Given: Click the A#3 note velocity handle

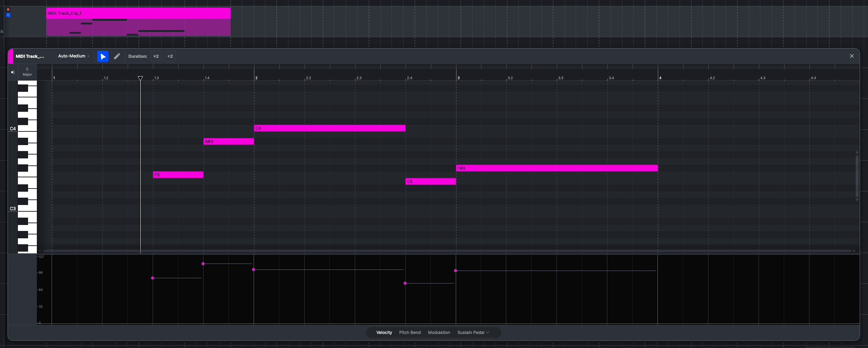Looking at the screenshot, I should 203,264.
